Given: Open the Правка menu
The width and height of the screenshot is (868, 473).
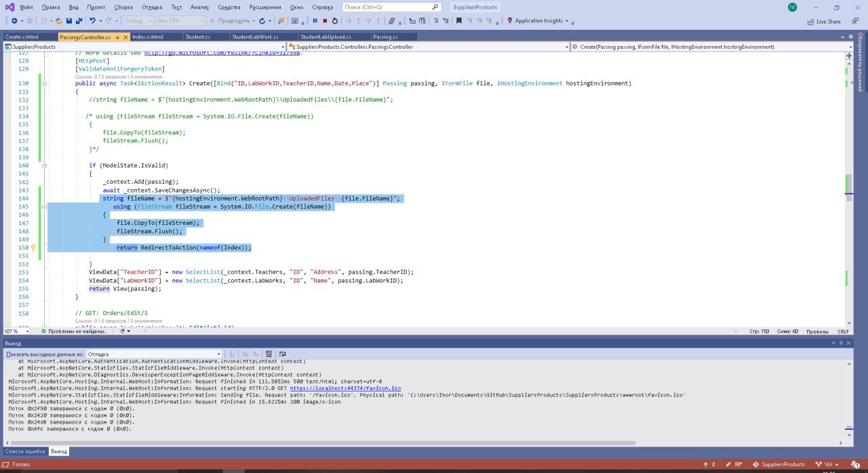Looking at the screenshot, I should [51, 7].
